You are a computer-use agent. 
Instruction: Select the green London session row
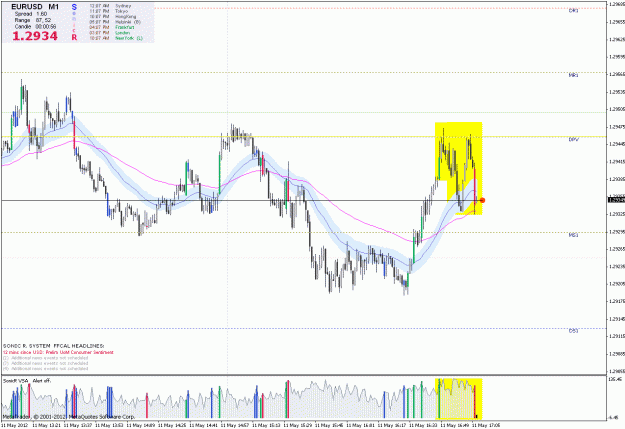109,33
